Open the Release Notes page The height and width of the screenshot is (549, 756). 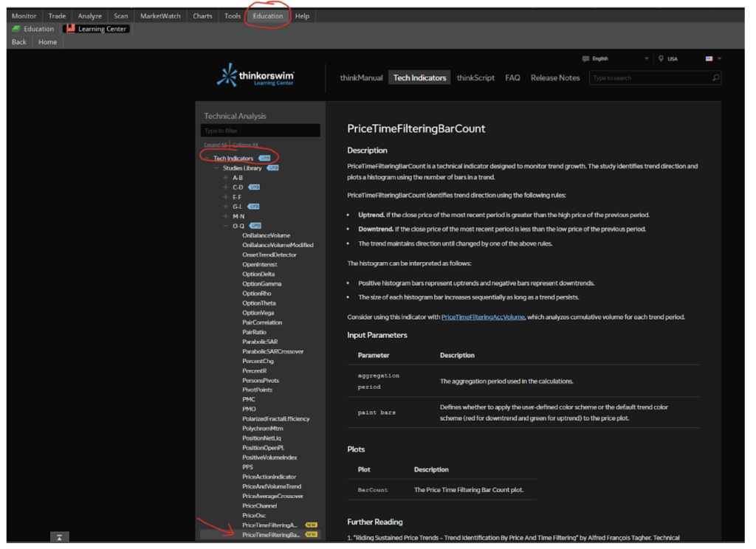coord(555,77)
